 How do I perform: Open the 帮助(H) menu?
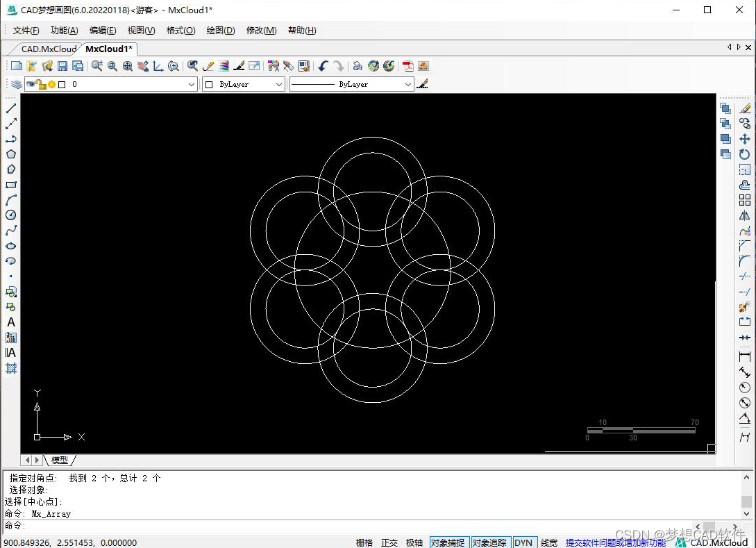click(x=302, y=31)
